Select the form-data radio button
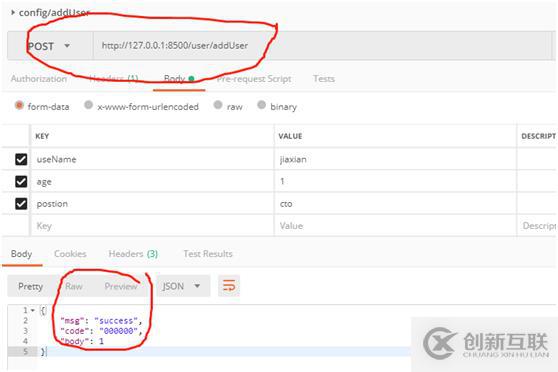Image resolution: width=558 pixels, height=372 pixels. pos(19,105)
